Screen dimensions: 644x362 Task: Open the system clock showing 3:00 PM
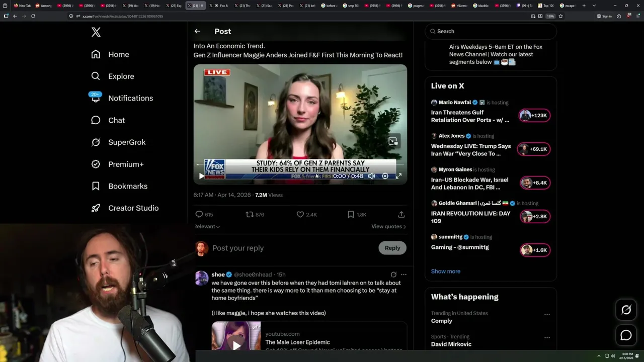[626, 356]
